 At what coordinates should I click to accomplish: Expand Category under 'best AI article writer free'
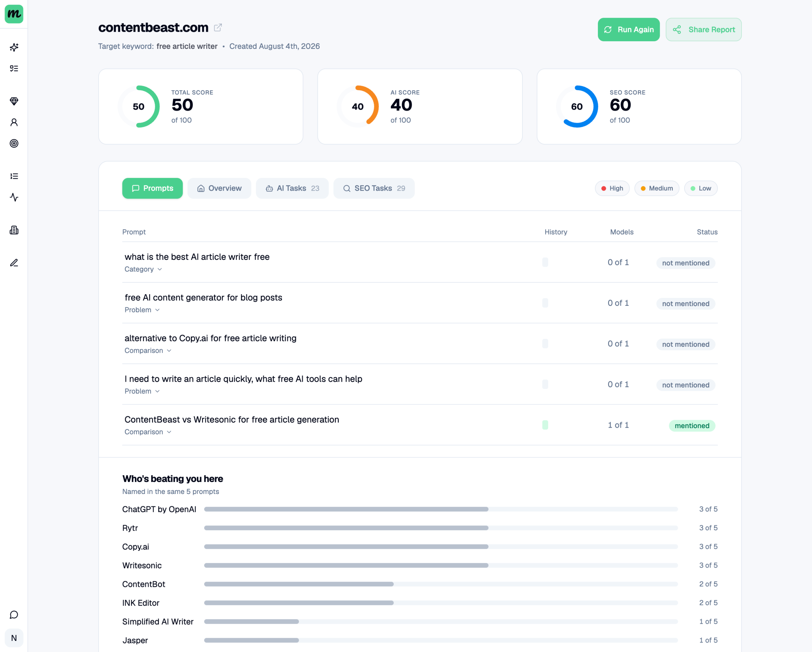(143, 269)
